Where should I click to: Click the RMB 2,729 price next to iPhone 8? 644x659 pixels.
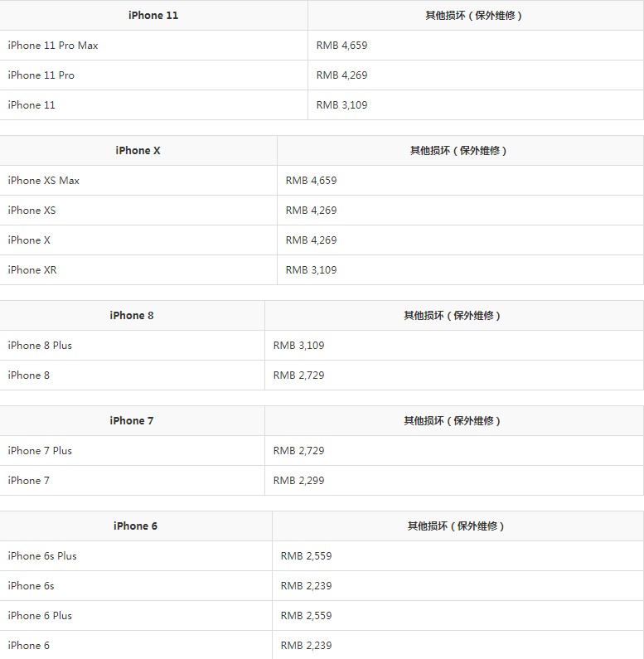298,376
